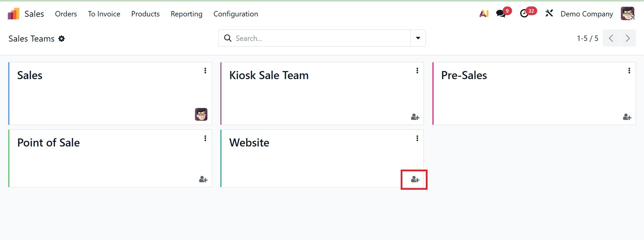Open the AI assistant icon
Viewport: 644px width, 240px height.
[484, 14]
